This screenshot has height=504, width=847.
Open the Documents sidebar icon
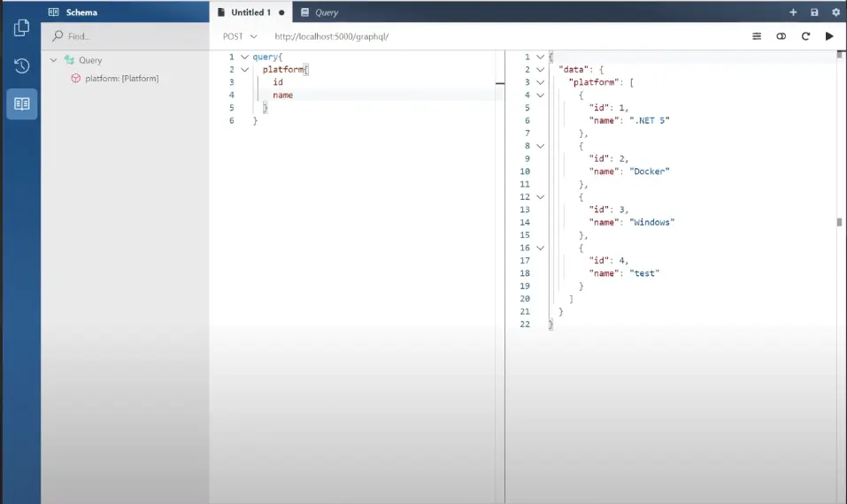(x=21, y=28)
